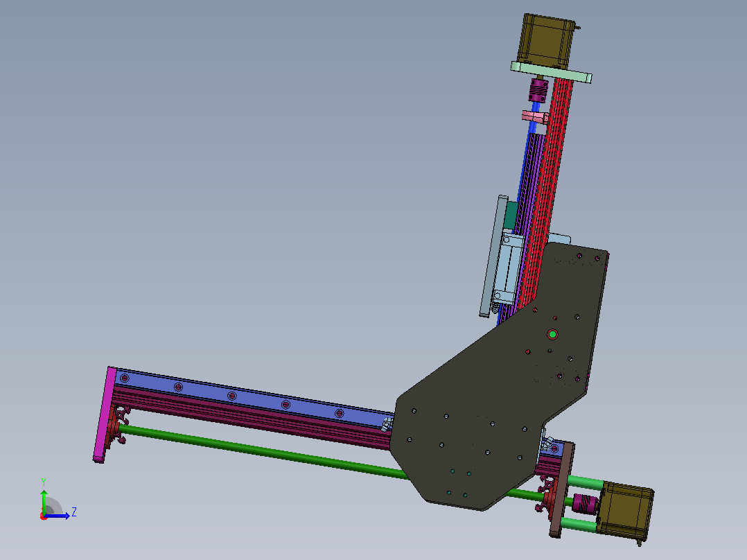
Task: Select the magenta coupling beside bottom motor
Action: tap(585, 505)
